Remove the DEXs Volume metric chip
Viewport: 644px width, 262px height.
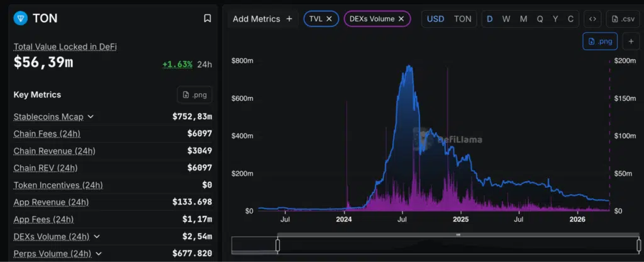401,19
